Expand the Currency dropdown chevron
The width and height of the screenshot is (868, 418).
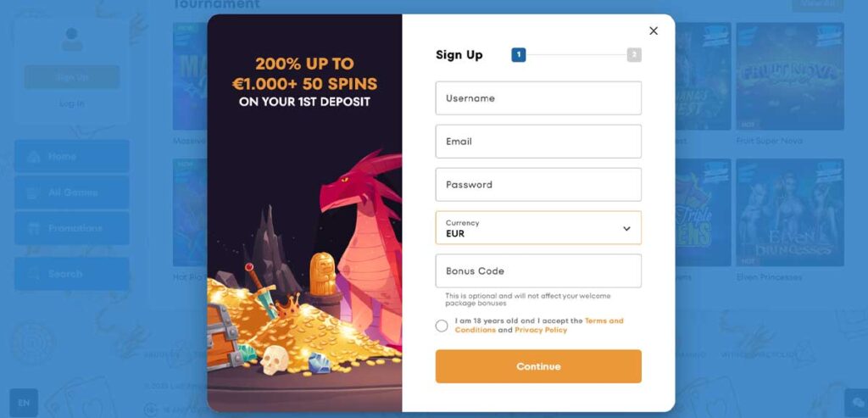(x=626, y=229)
